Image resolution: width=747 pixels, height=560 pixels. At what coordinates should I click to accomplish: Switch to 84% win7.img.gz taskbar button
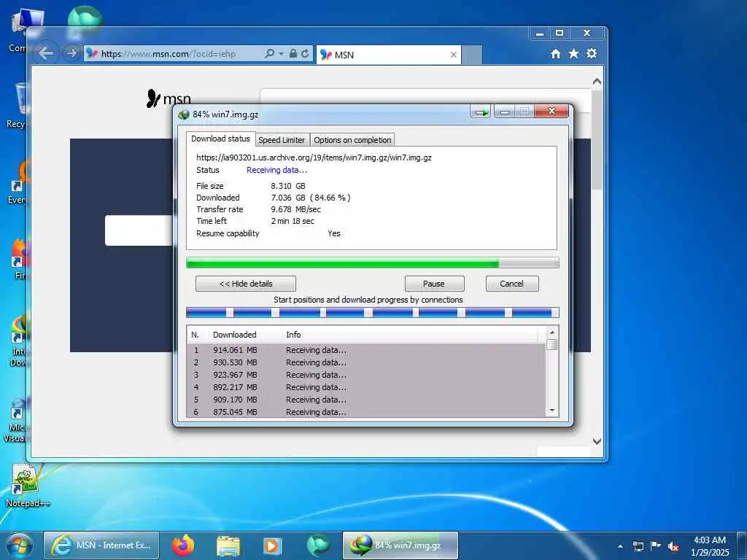pos(400,545)
